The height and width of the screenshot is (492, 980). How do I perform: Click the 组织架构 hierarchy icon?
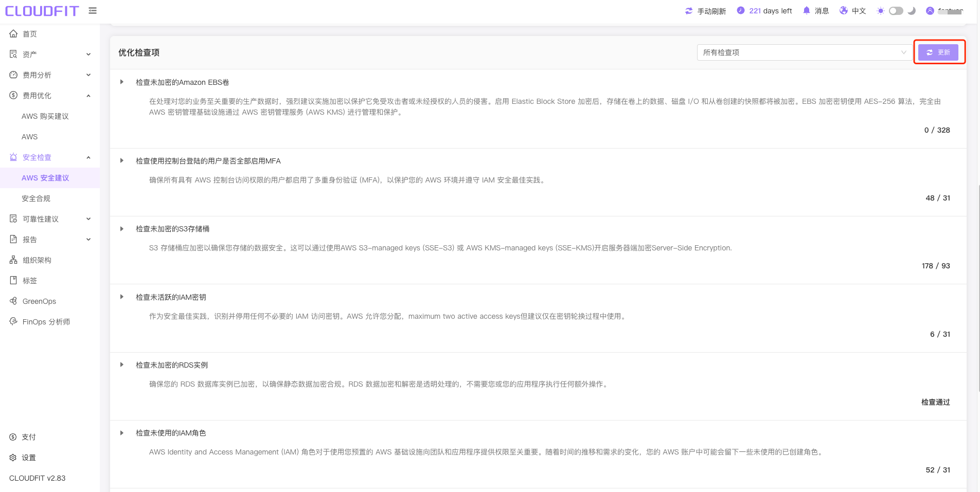coord(13,260)
